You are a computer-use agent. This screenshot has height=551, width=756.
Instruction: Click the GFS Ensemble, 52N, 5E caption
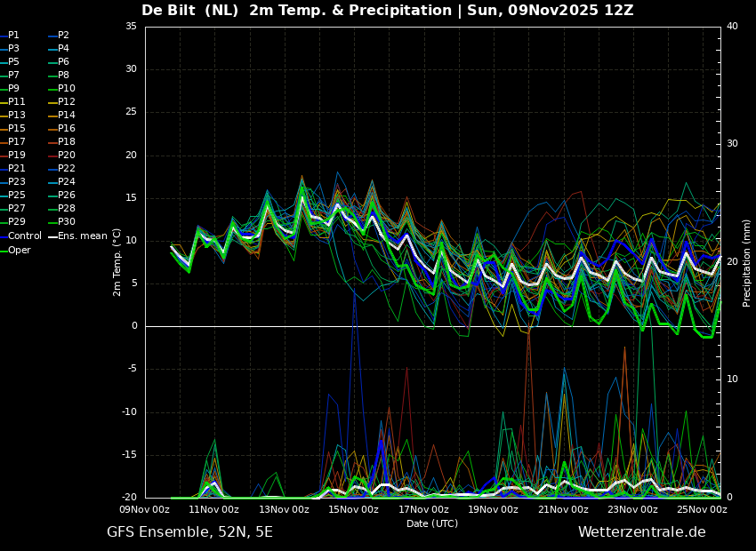tap(189, 532)
